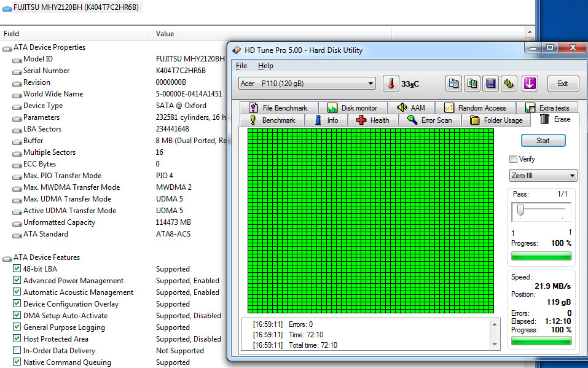The height and width of the screenshot is (368, 588).
Task: Click the purple download arrow icon
Action: 530,84
